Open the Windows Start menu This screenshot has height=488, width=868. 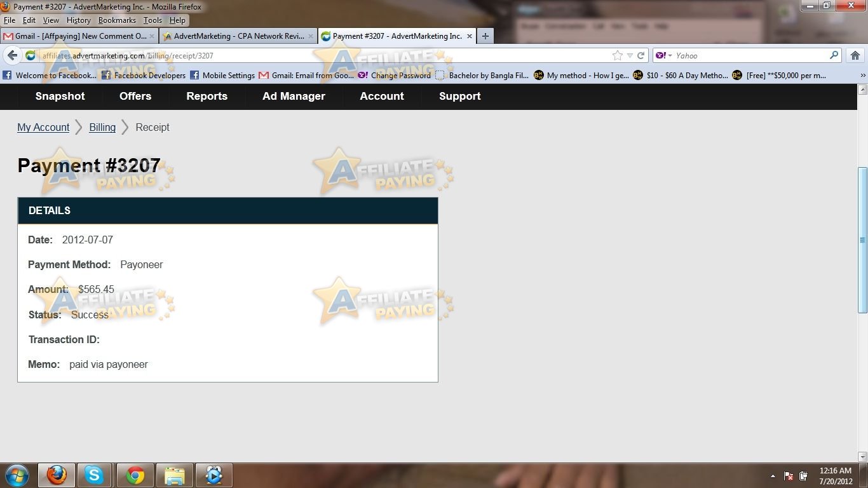click(x=17, y=475)
